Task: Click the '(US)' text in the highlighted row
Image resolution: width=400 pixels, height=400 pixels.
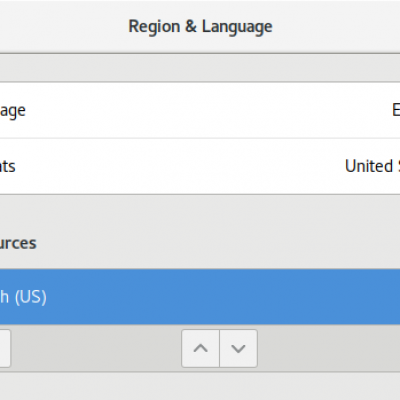Action: click(x=31, y=297)
